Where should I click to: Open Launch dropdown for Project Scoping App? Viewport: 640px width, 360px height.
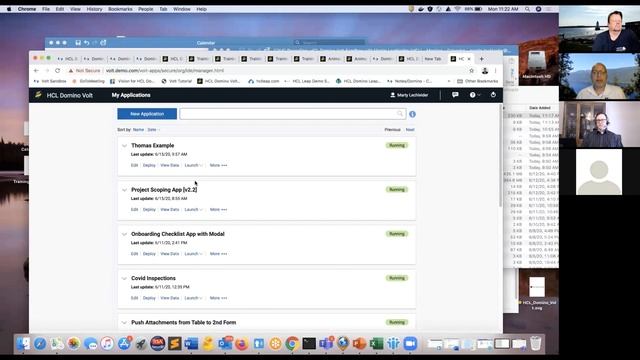[x=193, y=209]
